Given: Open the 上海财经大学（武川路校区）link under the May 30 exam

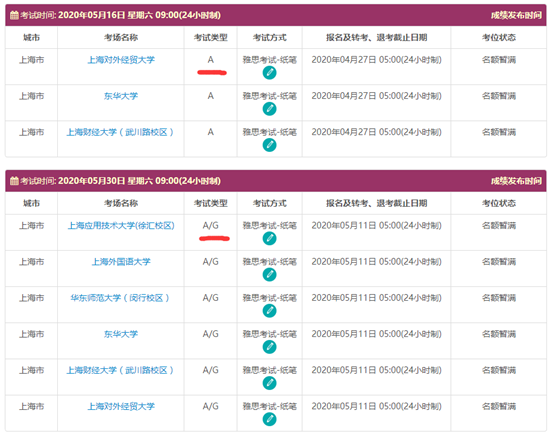Looking at the screenshot, I should pos(120,370).
